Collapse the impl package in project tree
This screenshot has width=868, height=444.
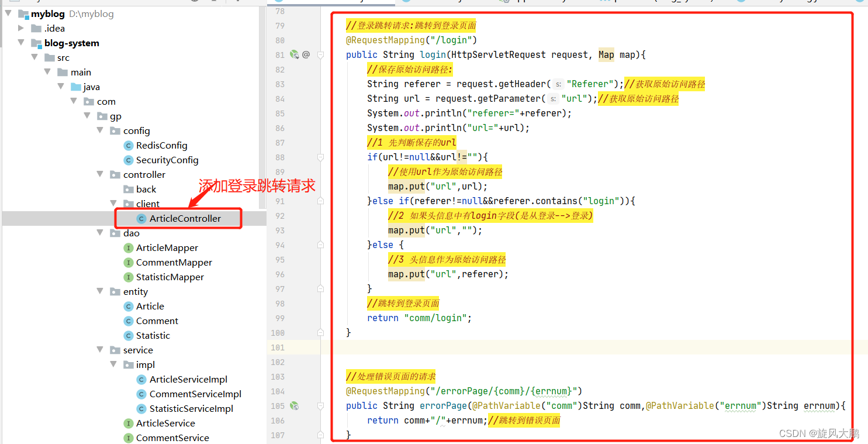113,364
